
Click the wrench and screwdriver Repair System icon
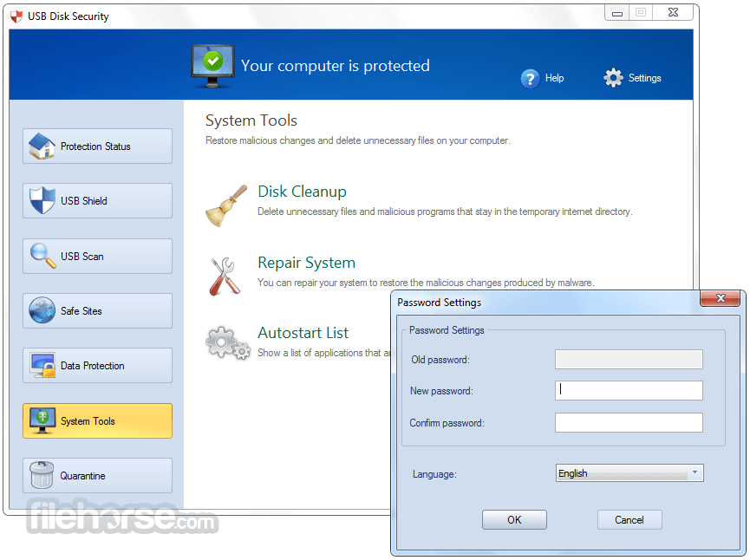[225, 276]
